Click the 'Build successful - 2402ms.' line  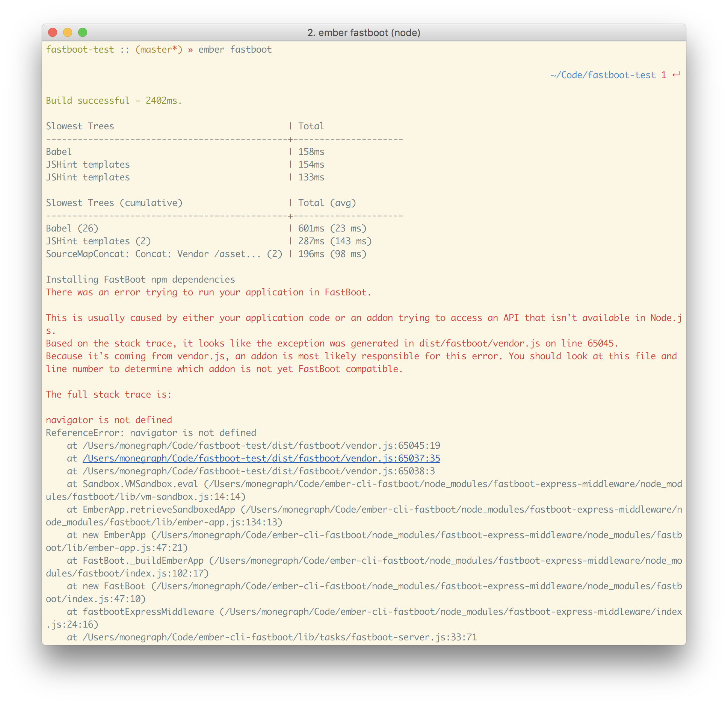[114, 101]
